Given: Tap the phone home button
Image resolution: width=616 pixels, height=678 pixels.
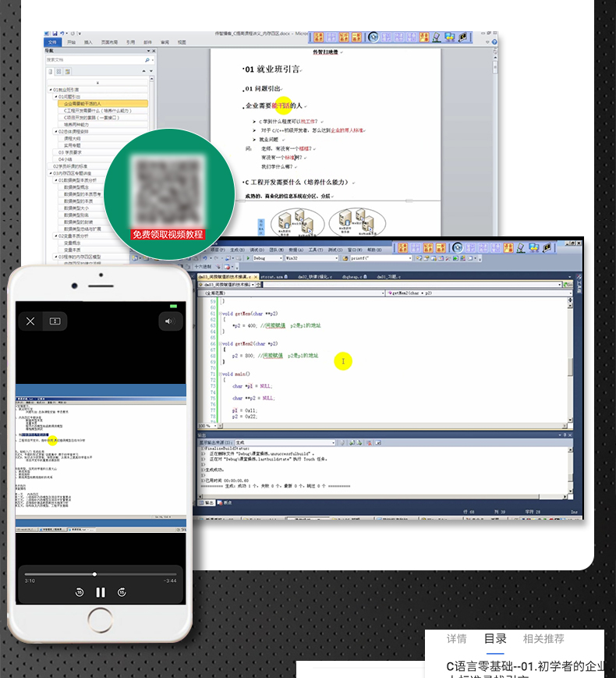Looking at the screenshot, I should pyautogui.click(x=101, y=620).
